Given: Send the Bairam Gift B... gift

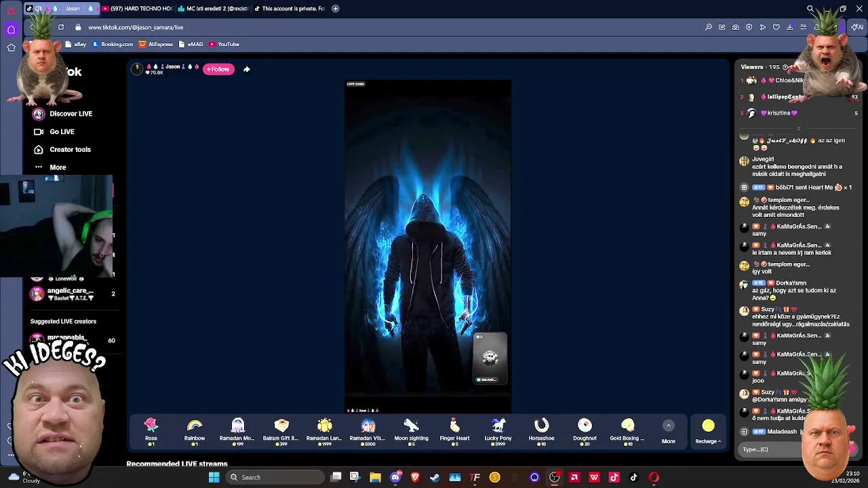Looking at the screenshot, I should coord(281,431).
